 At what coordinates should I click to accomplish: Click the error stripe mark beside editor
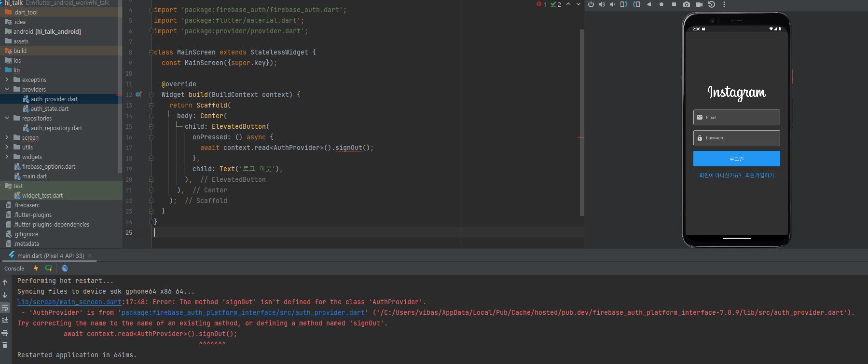[x=581, y=137]
